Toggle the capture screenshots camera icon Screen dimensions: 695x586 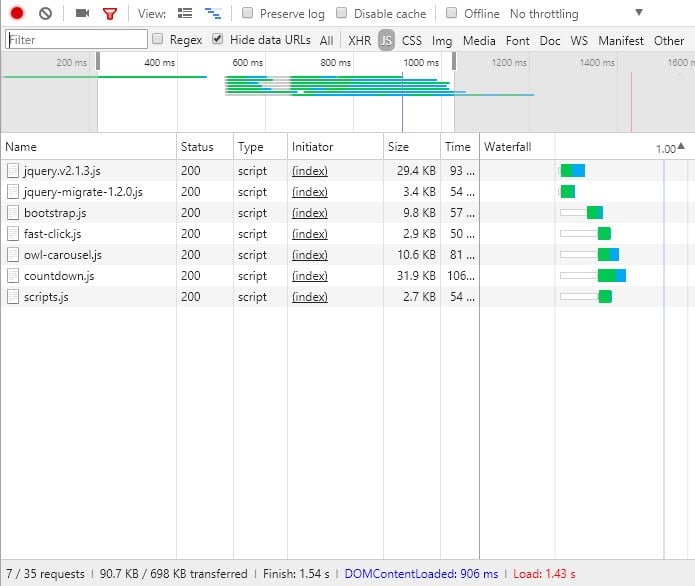82,14
